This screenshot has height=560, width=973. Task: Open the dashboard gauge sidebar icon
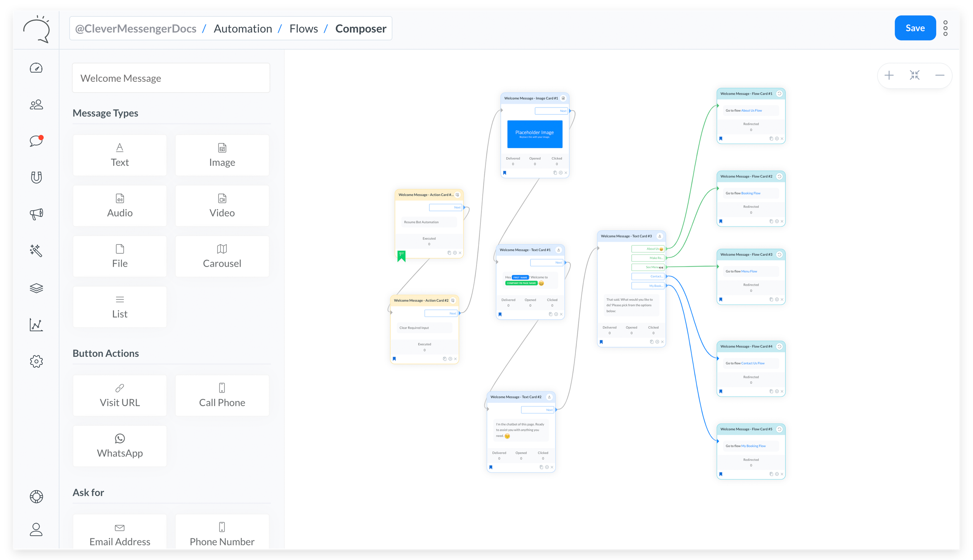[36, 68]
